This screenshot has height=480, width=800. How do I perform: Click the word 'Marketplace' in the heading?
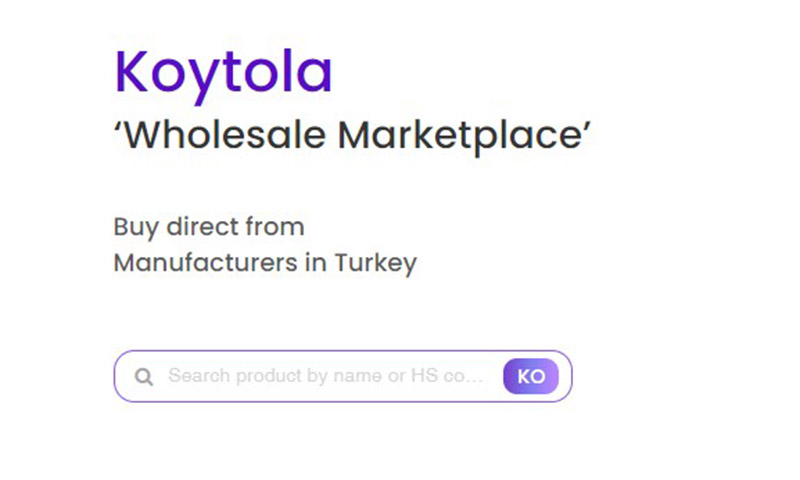(x=460, y=136)
